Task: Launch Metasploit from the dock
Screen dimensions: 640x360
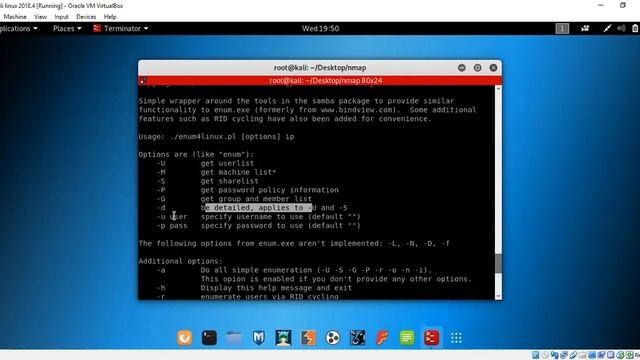Action: pyautogui.click(x=259, y=338)
